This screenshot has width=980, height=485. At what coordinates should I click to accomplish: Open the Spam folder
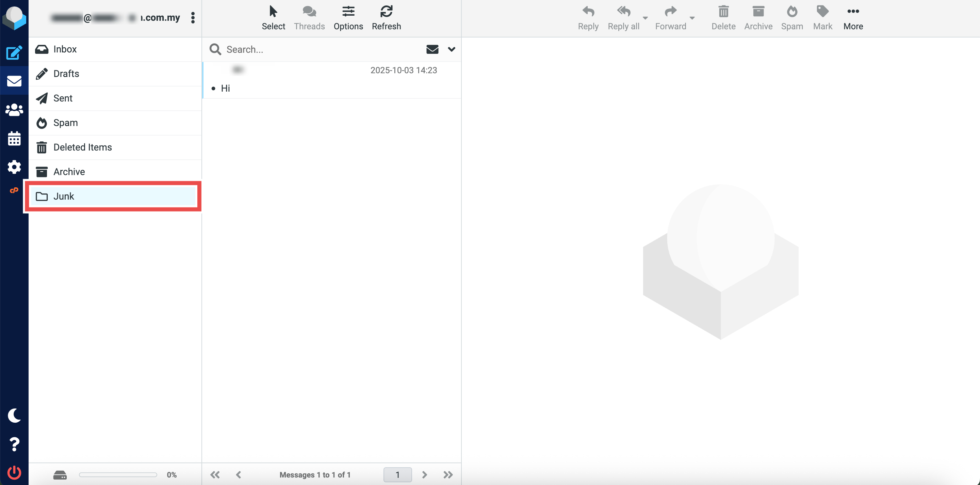point(65,123)
